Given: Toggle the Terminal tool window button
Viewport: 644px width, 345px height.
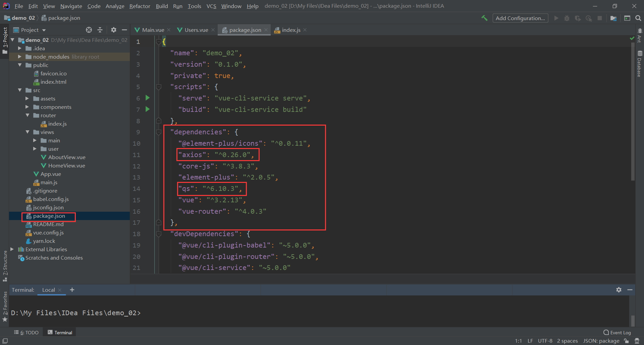Looking at the screenshot, I should [x=60, y=333].
